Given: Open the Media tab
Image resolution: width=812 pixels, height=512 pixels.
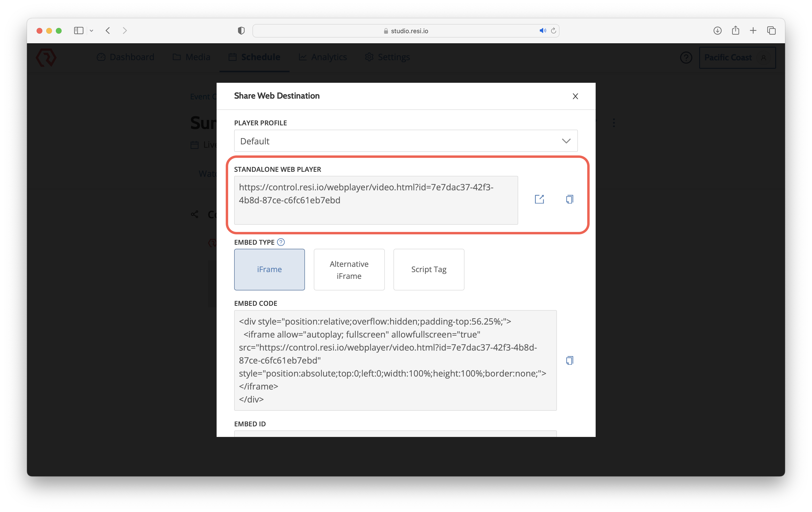Looking at the screenshot, I should 192,57.
